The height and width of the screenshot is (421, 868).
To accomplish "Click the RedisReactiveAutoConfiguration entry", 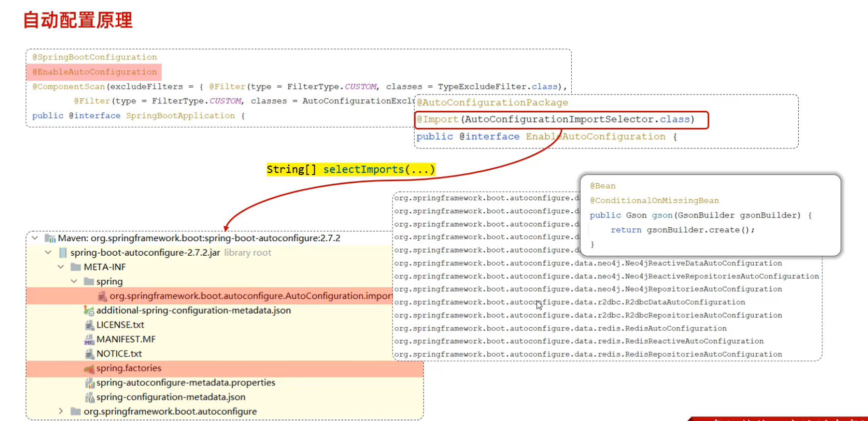I will [579, 341].
